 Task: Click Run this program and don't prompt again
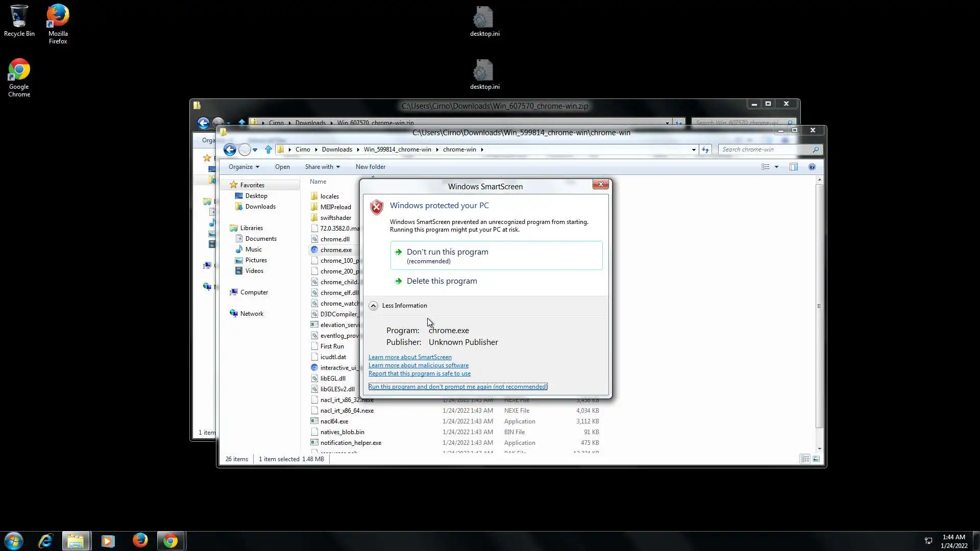457,387
